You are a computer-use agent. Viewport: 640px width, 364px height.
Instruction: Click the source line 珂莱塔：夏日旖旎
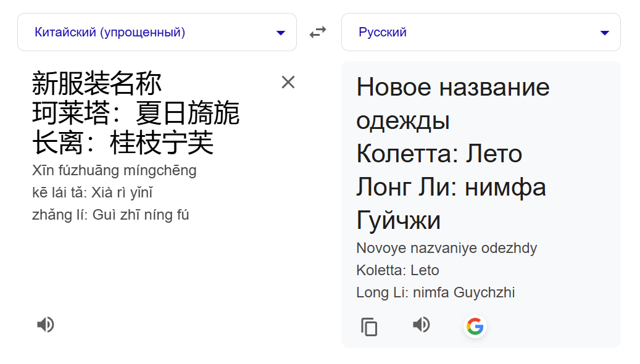pyautogui.click(x=136, y=113)
